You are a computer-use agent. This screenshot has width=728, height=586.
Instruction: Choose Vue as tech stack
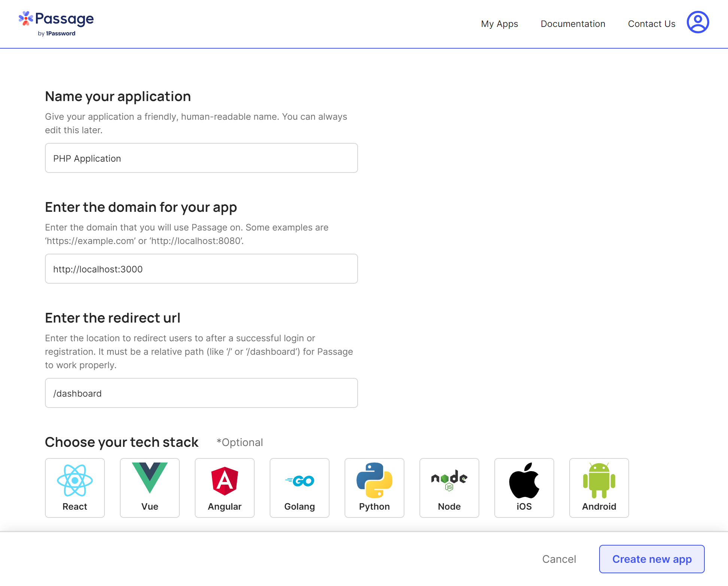150,488
